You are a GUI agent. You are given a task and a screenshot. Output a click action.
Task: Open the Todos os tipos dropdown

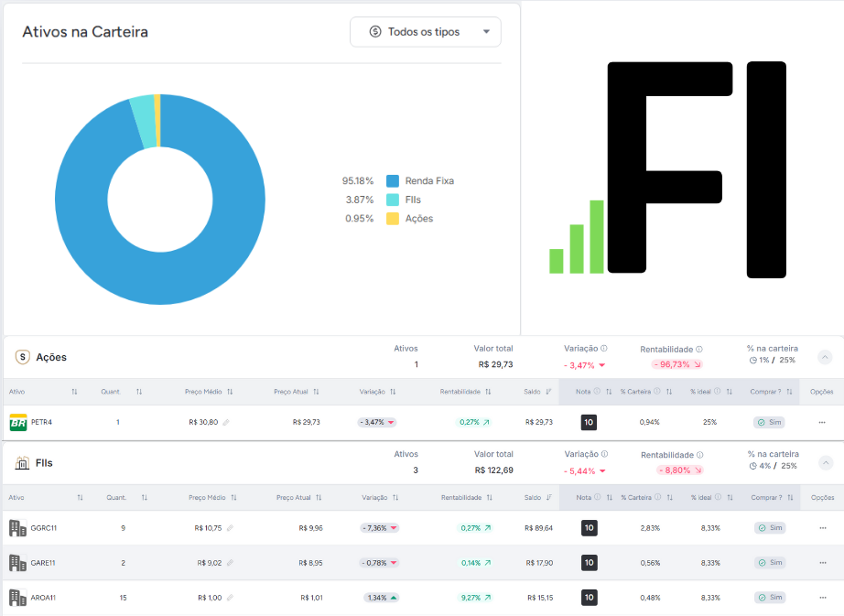coord(426,32)
